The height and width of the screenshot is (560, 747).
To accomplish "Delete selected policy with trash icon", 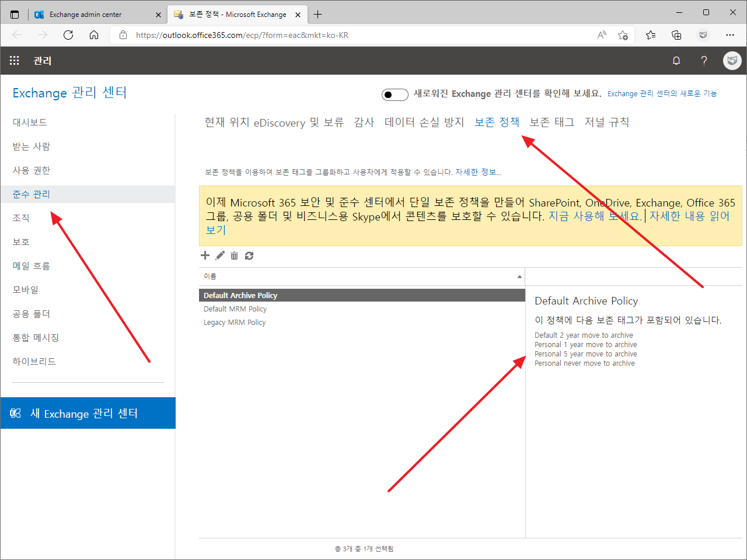I will point(234,256).
